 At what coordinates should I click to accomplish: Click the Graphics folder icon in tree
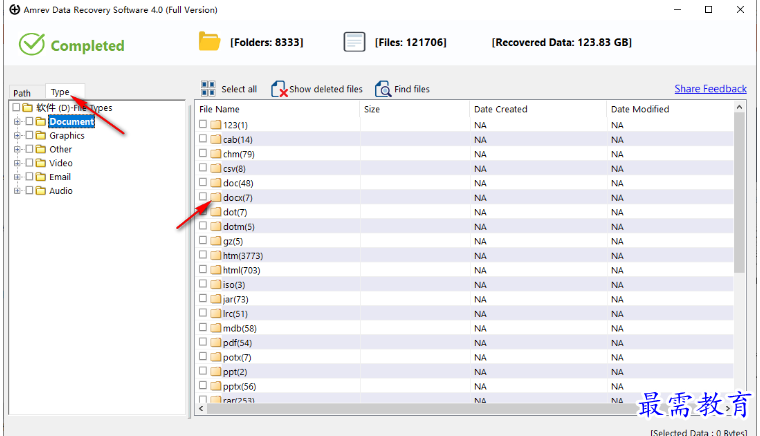[41, 135]
